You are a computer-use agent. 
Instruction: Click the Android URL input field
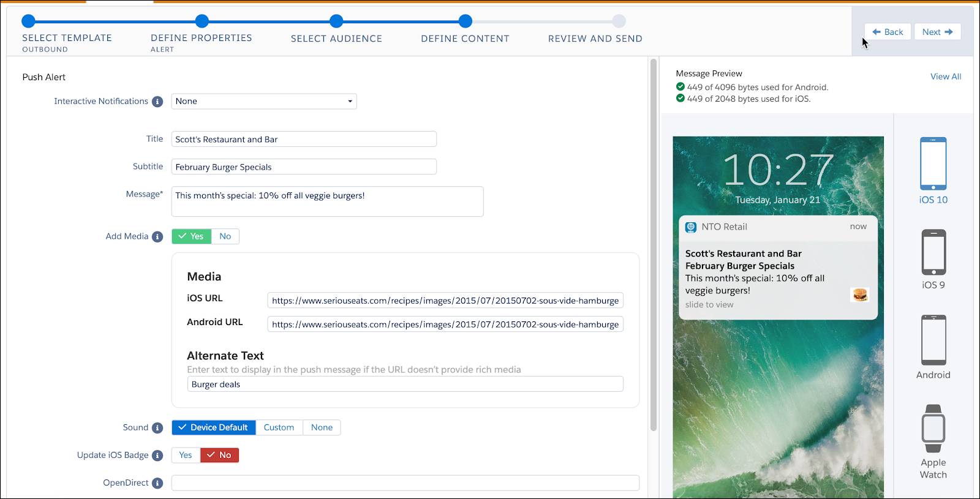pyautogui.click(x=445, y=324)
